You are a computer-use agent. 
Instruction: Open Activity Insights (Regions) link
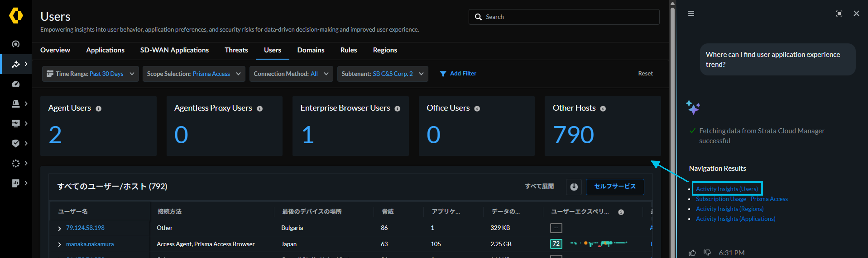click(730, 209)
